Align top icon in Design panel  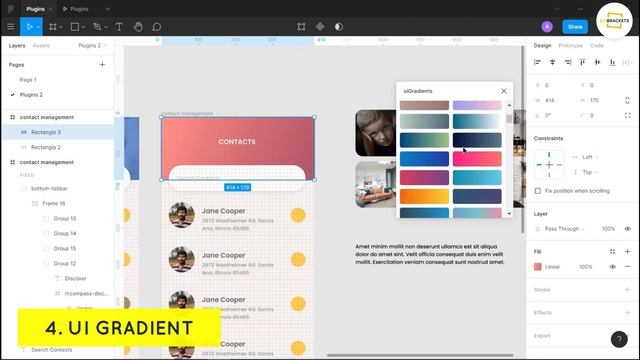click(582, 62)
